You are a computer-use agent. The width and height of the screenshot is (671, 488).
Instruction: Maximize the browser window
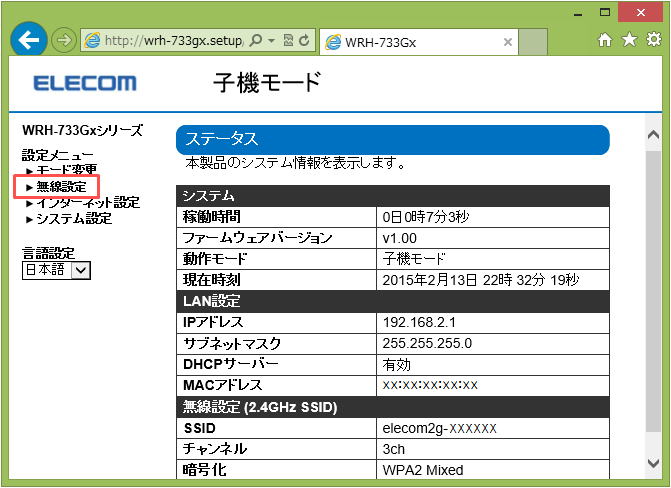(605, 12)
